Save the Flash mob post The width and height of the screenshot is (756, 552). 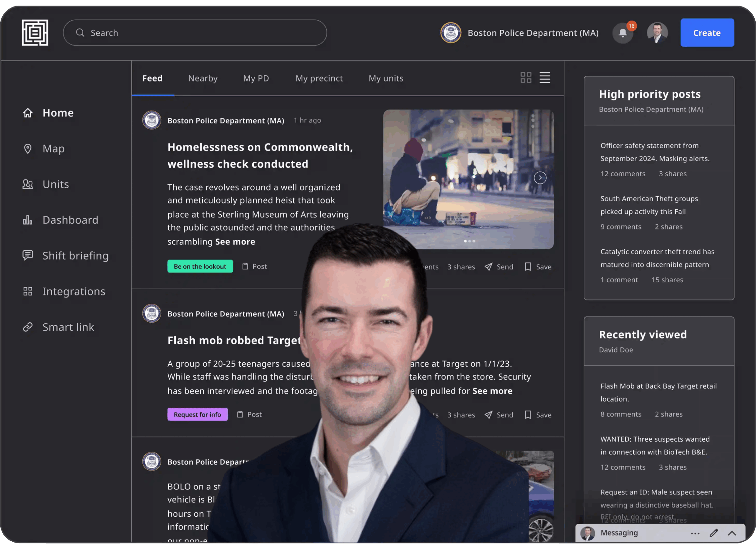pos(538,415)
